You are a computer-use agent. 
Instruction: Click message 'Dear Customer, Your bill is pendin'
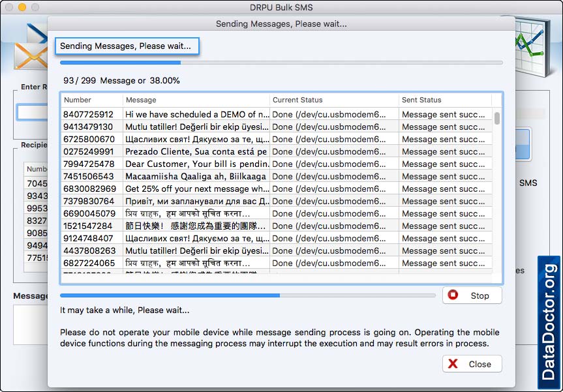(197, 164)
